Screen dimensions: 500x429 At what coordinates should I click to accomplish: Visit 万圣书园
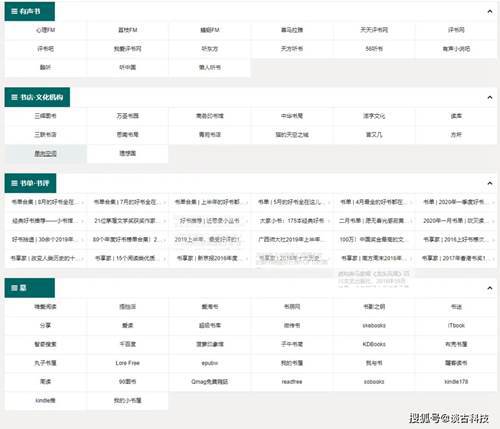(x=128, y=116)
